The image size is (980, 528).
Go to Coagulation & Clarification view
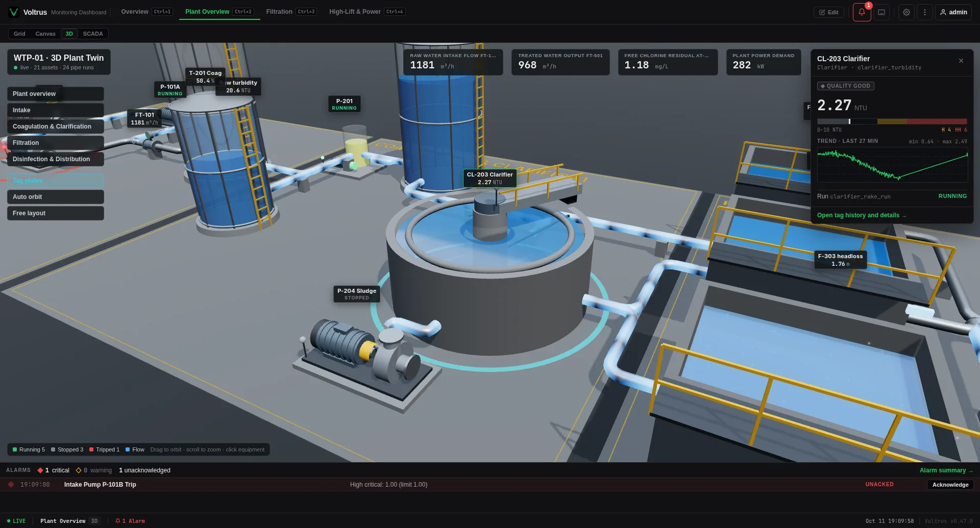[x=56, y=127]
